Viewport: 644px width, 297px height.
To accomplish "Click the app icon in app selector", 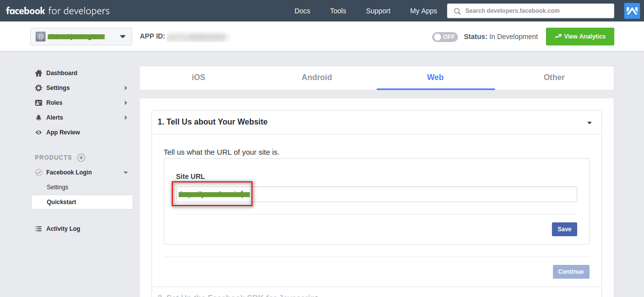I will pyautogui.click(x=41, y=37).
